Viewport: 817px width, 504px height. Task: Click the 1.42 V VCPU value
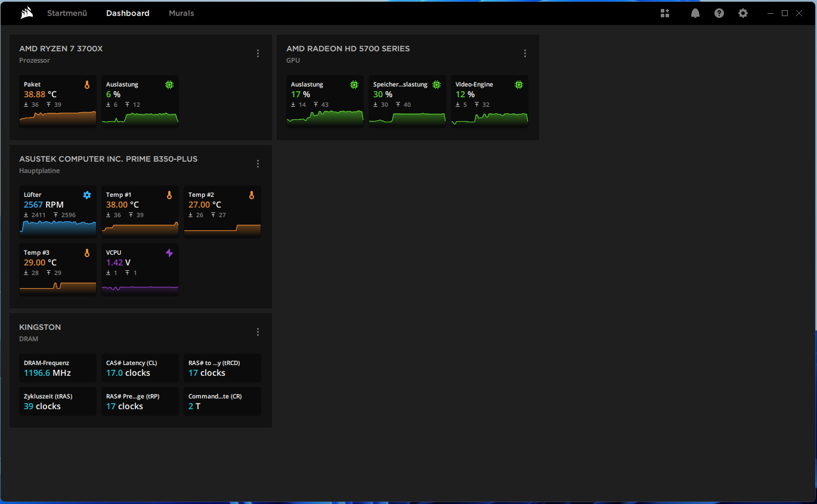(x=118, y=262)
